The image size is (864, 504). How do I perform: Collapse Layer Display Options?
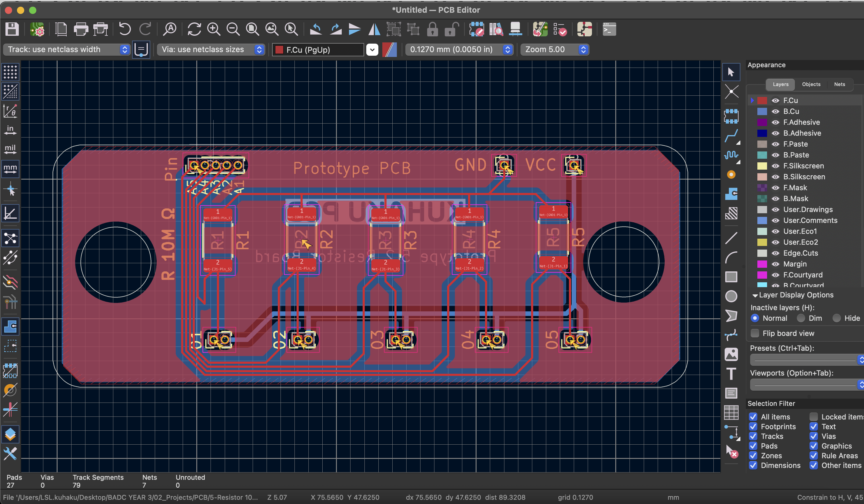(x=756, y=295)
